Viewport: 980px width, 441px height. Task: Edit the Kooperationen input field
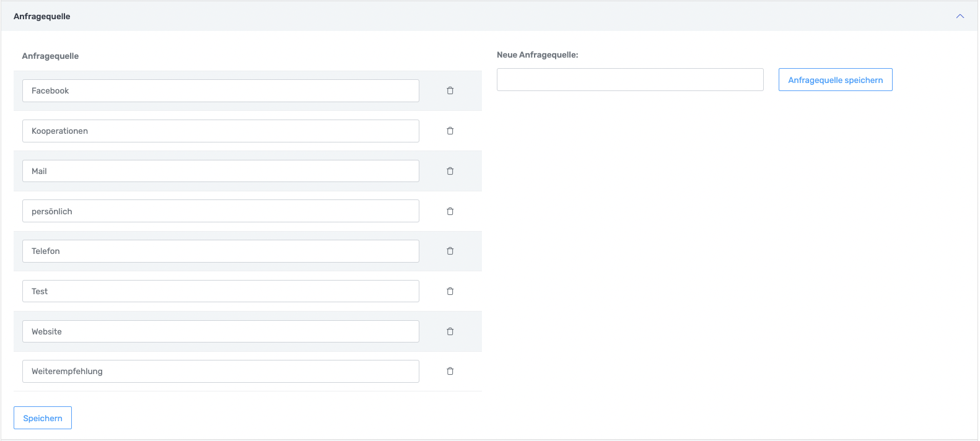click(x=221, y=131)
